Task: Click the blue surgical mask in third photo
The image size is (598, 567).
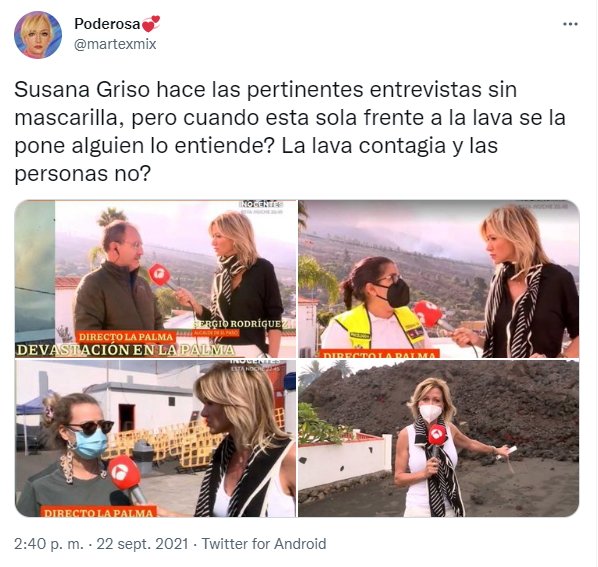Action: [x=89, y=444]
